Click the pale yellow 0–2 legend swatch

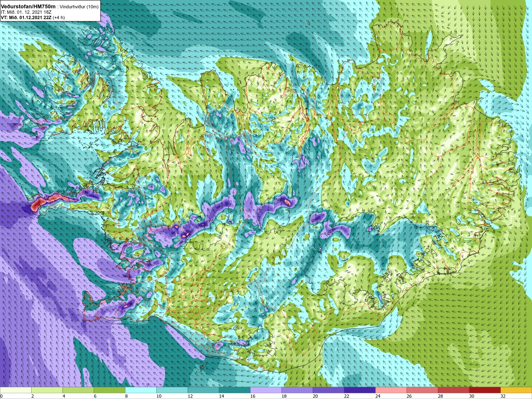[16, 390]
